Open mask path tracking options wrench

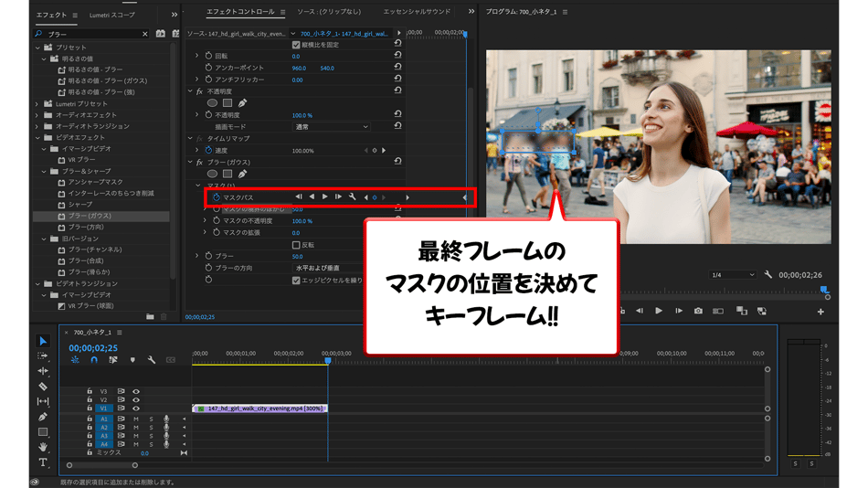353,197
